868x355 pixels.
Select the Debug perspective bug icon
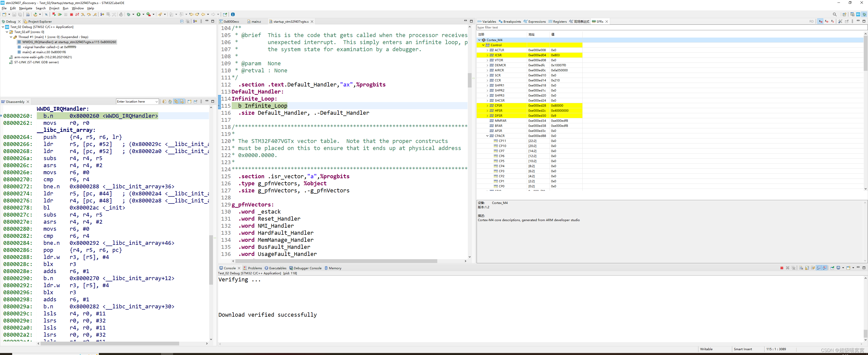[864, 14]
